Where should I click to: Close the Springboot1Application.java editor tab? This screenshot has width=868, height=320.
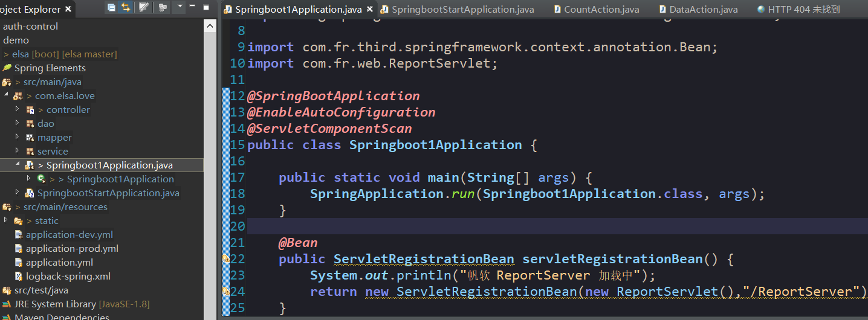coord(370,10)
